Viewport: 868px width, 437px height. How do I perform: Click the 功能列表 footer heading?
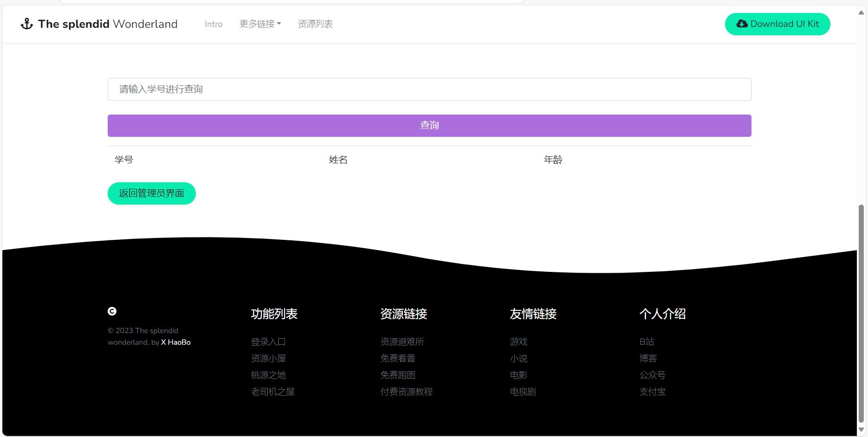pyautogui.click(x=274, y=314)
